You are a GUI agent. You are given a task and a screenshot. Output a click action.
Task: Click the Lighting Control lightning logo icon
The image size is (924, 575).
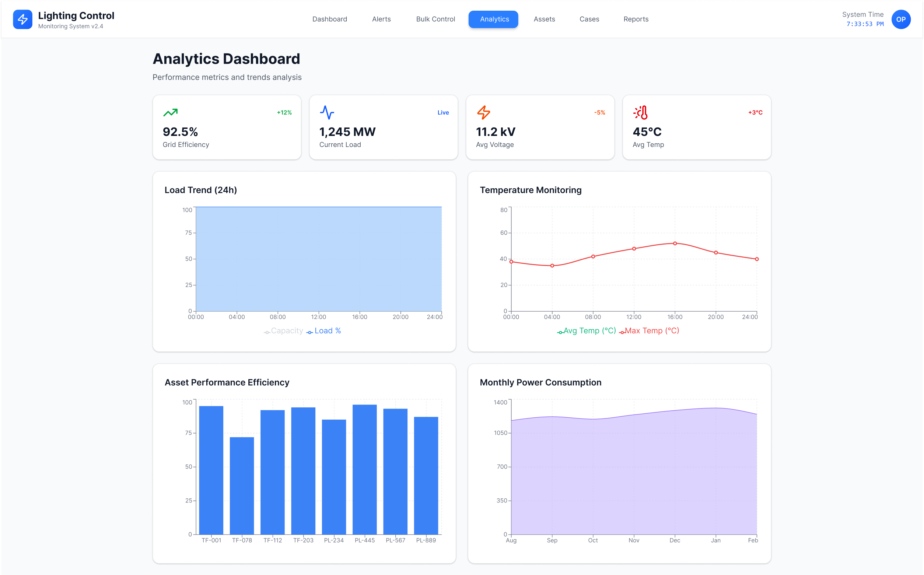[22, 19]
